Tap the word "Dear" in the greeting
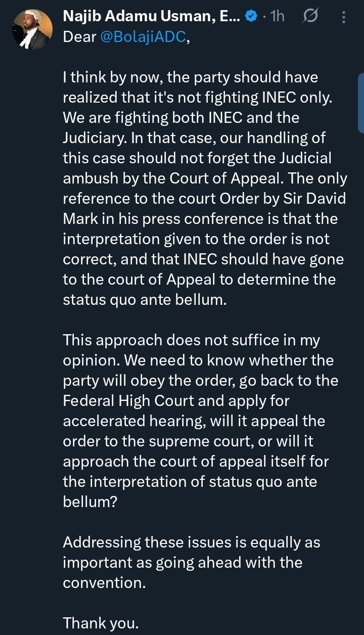Screen dimensions: 364x635 (x=79, y=38)
